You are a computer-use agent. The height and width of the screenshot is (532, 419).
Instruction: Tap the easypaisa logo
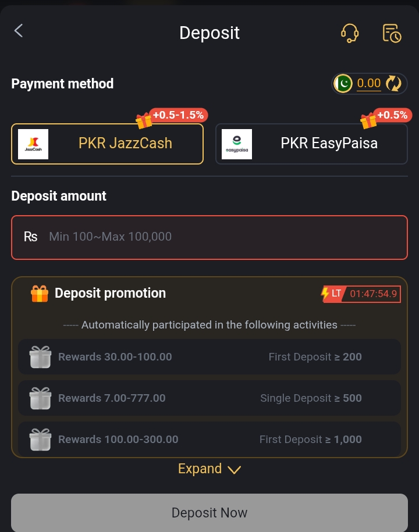[237, 144]
